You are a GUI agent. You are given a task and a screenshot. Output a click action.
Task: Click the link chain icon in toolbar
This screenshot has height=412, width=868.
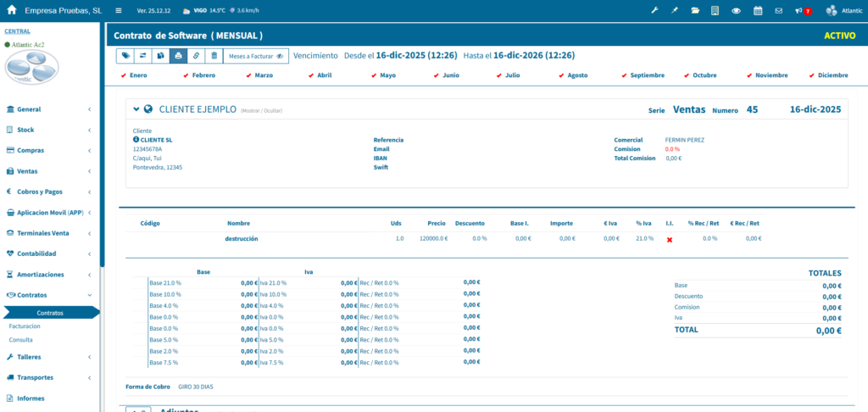pos(196,56)
